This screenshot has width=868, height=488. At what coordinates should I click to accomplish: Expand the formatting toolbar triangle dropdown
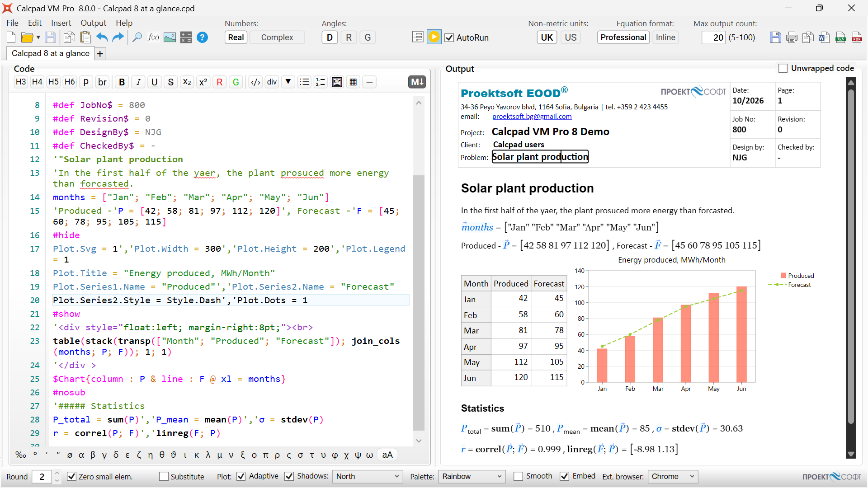(288, 82)
